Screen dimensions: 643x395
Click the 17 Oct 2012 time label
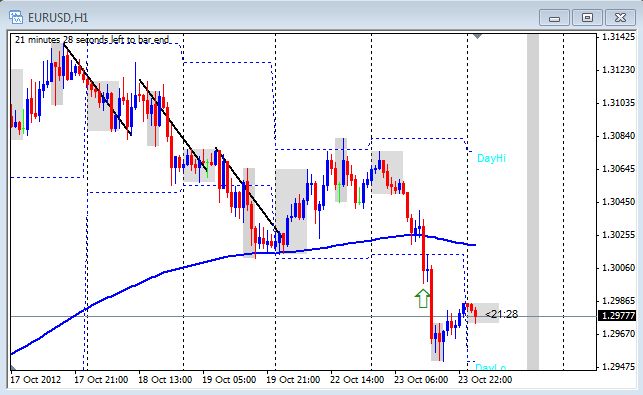coord(36,379)
